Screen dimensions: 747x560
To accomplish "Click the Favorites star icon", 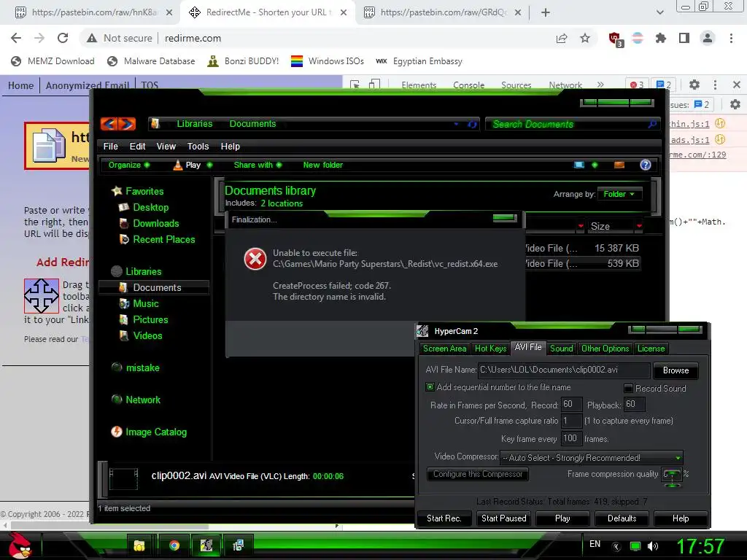I will click(x=117, y=191).
